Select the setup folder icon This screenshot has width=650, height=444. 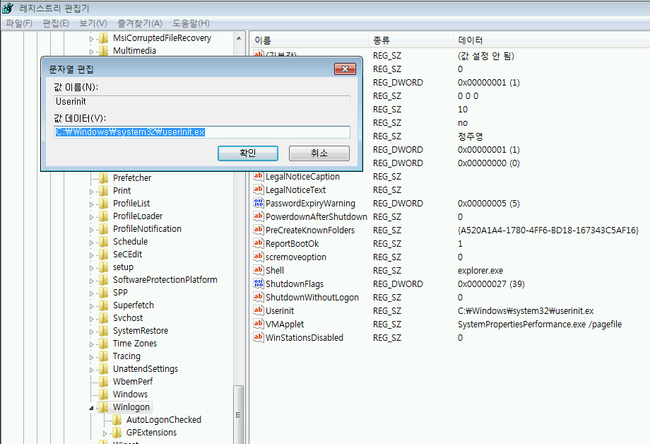[104, 267]
